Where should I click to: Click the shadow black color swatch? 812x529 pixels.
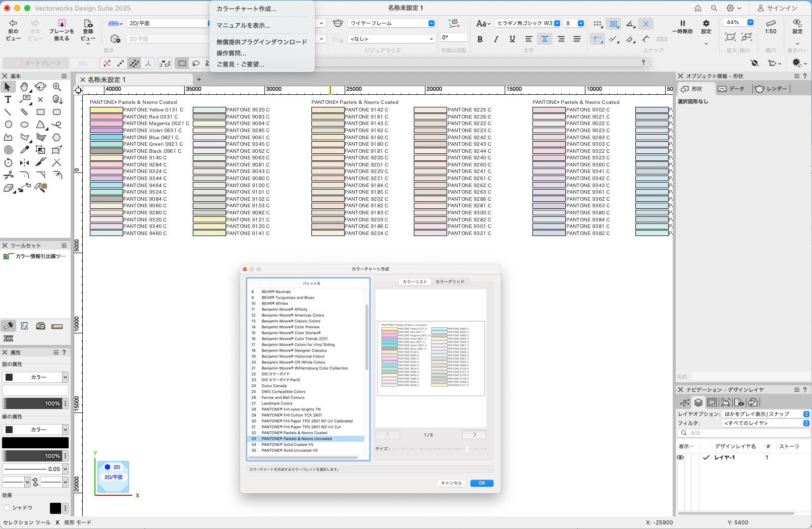pyautogui.click(x=56, y=508)
